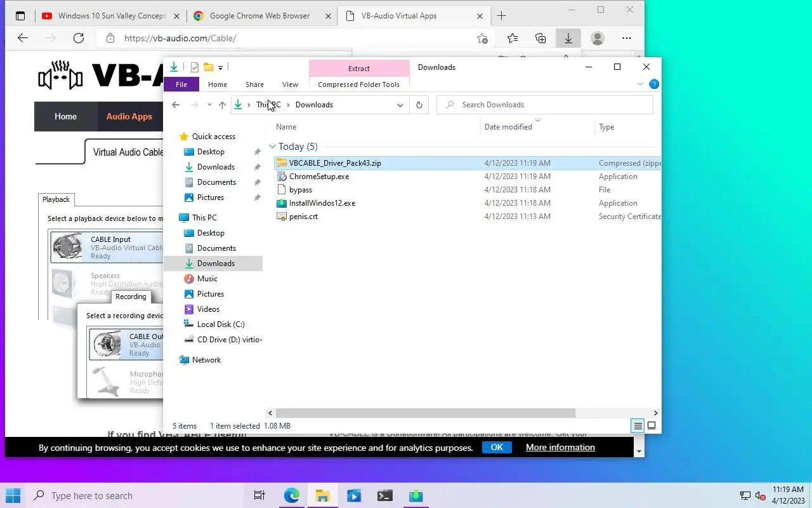Open Music folder in navigation pane

pyautogui.click(x=207, y=279)
